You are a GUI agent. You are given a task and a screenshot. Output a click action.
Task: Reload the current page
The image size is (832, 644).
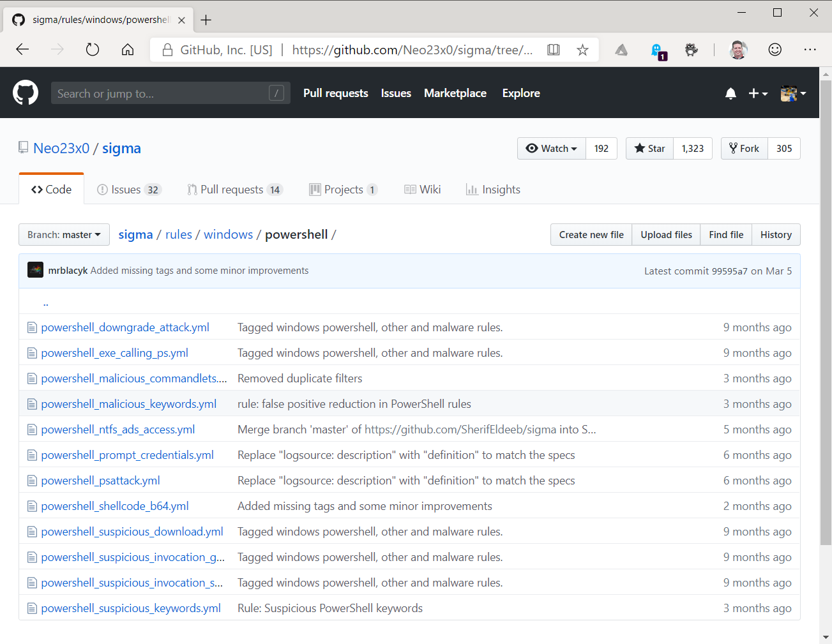point(93,50)
